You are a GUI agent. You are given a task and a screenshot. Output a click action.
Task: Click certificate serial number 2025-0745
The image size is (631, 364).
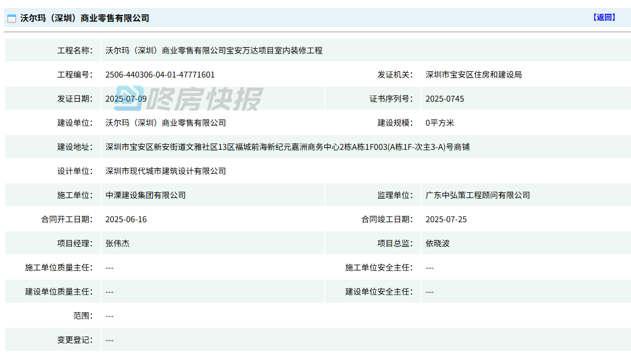pos(445,99)
